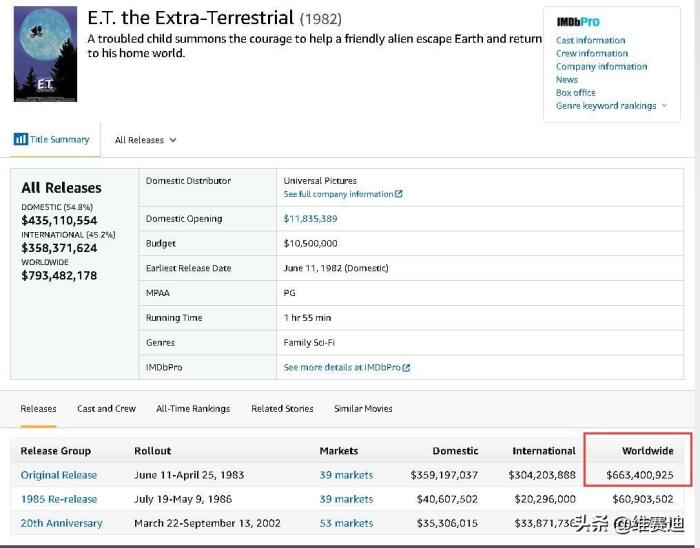Viewport: 700px width, 548px height.
Task: Open Cast information in IMDbPro panel
Action: [x=590, y=41]
